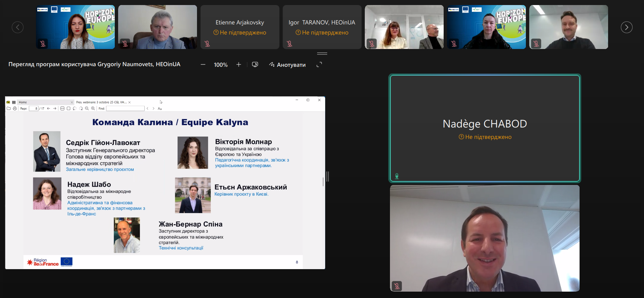This screenshot has height=298, width=644.
Task: Click the open file folder icon
Action: (9, 108)
